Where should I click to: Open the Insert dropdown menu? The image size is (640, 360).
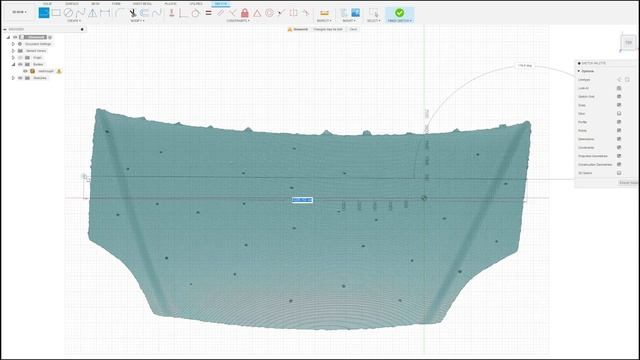349,21
